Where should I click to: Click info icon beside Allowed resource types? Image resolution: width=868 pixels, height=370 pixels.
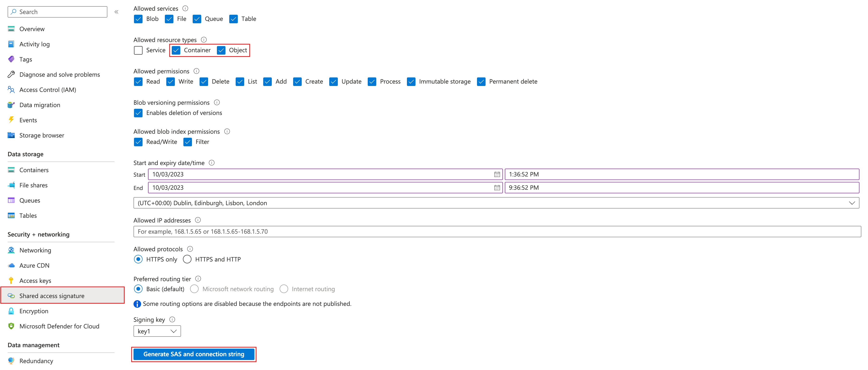[x=204, y=39]
